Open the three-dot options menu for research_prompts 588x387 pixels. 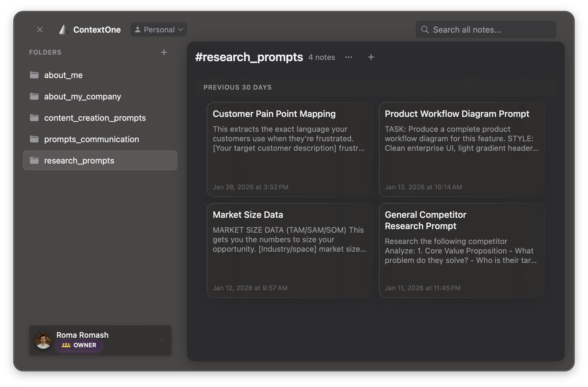[349, 57]
